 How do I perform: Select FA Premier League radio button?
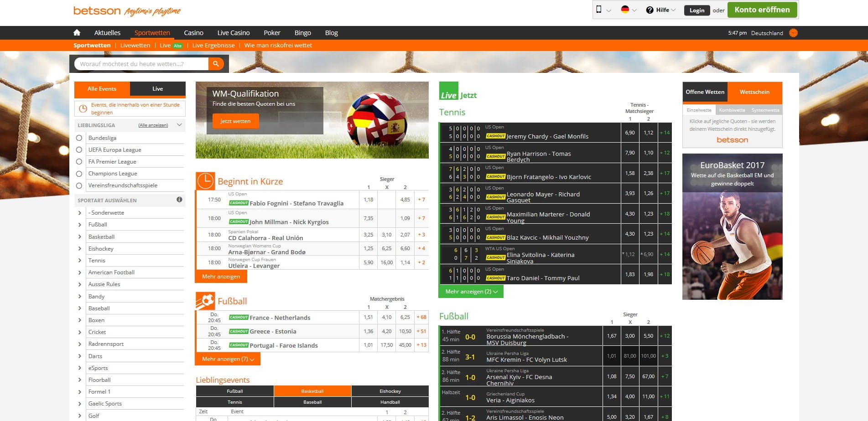click(x=79, y=161)
